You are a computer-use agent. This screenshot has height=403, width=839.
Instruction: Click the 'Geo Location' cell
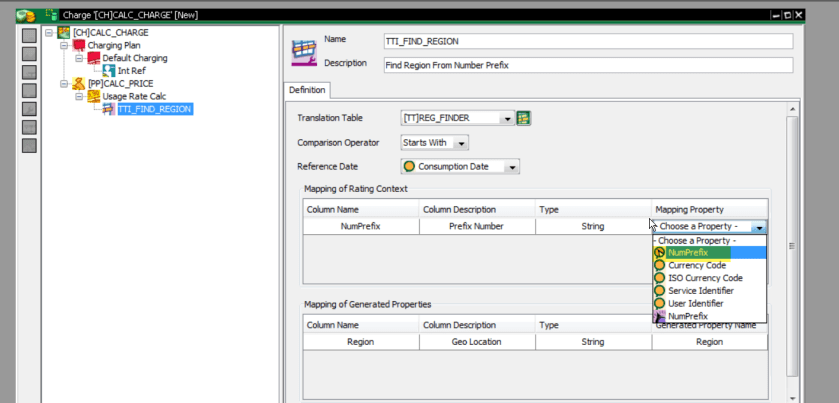477,342
